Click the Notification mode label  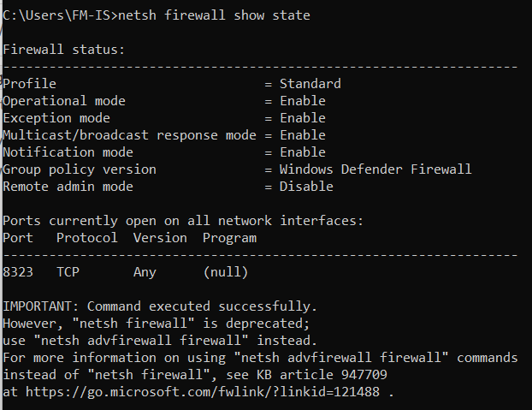click(x=68, y=152)
